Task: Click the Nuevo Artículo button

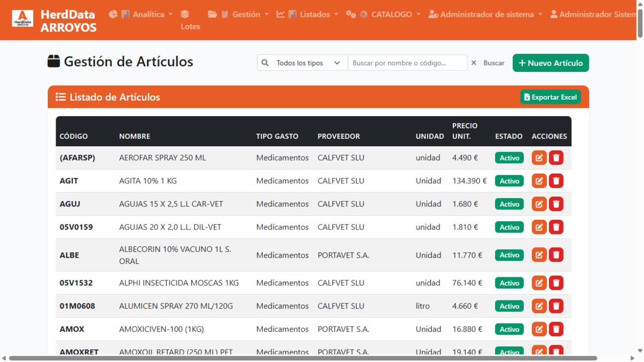Action: pyautogui.click(x=550, y=63)
